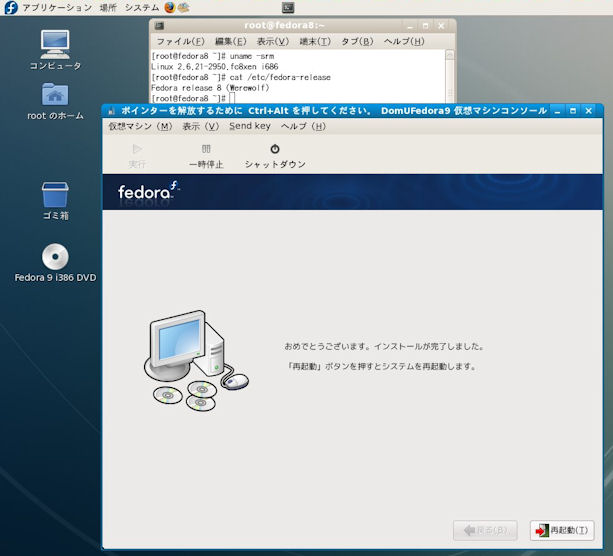Open the コンピュータ desktop icon
This screenshot has width=613, height=556.
click(x=55, y=44)
